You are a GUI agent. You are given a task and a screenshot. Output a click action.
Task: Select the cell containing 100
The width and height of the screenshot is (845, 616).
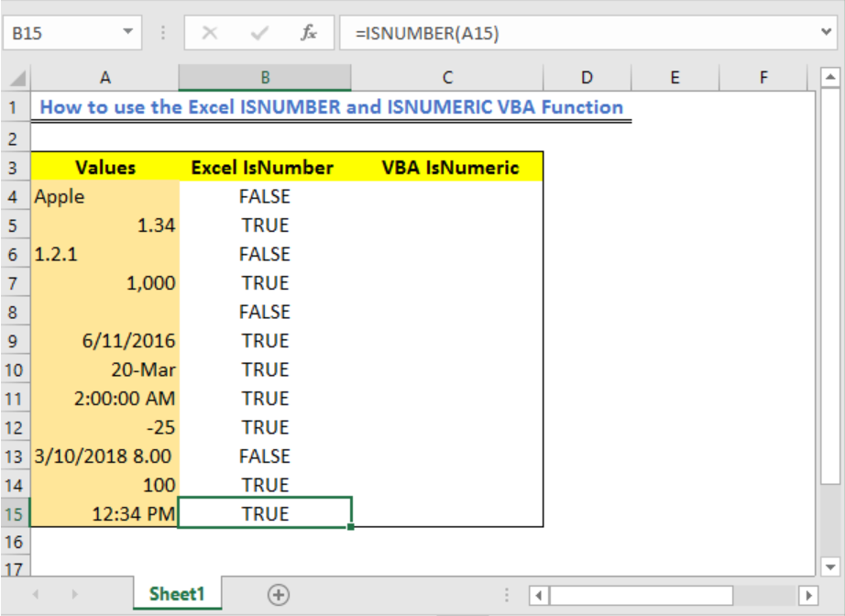click(105, 485)
